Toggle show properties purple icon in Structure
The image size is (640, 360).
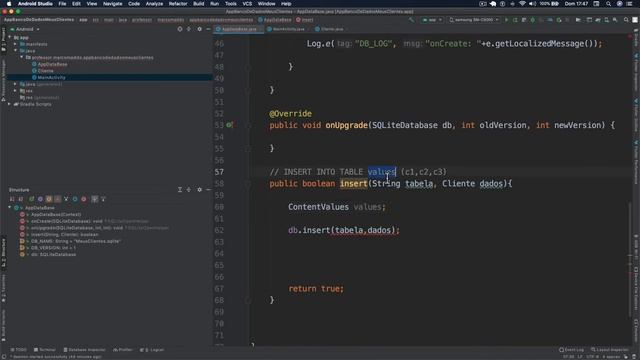[x=40, y=199]
